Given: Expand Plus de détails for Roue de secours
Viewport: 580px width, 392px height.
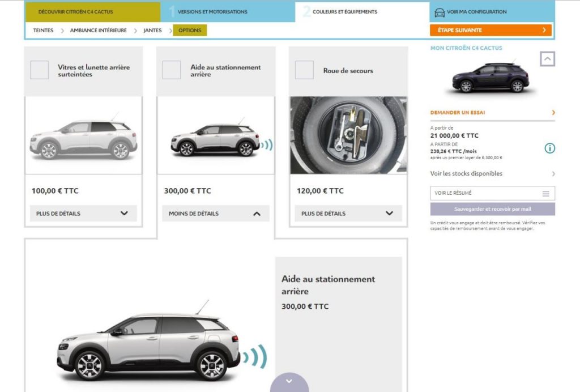Looking at the screenshot, I should point(348,214).
